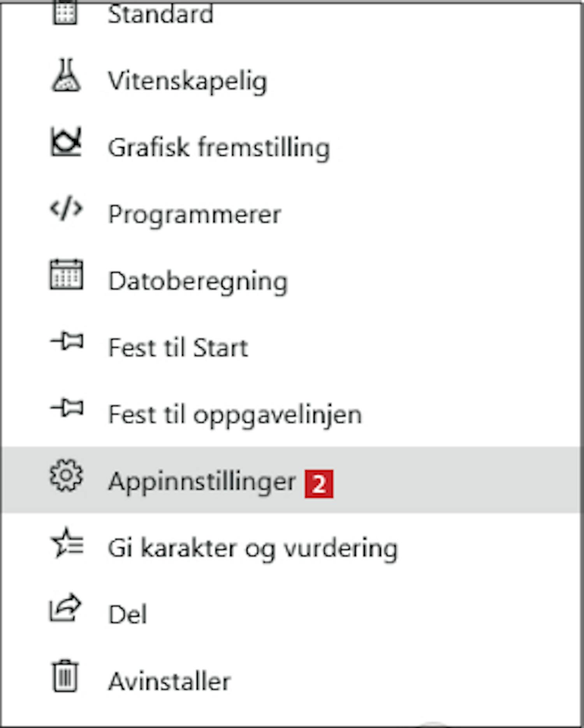Click the Del share icon
Image resolution: width=584 pixels, height=728 pixels.
[65, 608]
